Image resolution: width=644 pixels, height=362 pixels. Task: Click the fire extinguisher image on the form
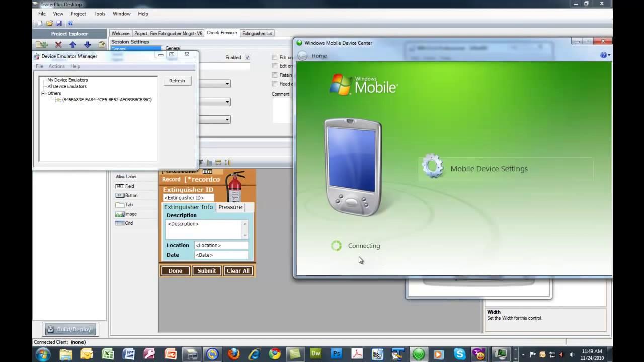coord(235,187)
